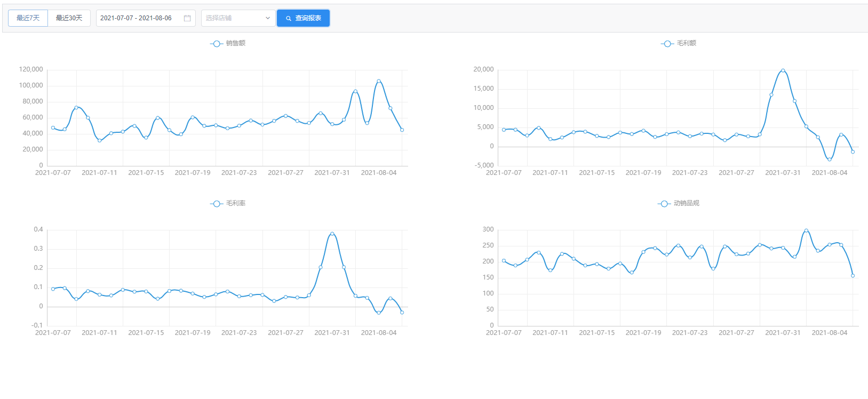Click the 毛利额 legend circle marker
868x399 pixels.
point(667,44)
